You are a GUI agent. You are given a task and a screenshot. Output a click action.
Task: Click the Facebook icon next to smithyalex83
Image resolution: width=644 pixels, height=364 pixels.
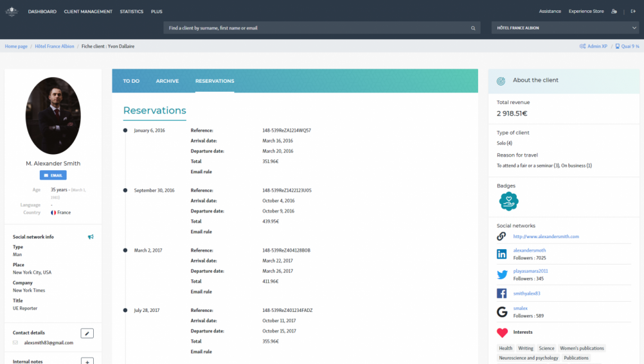[x=502, y=293]
